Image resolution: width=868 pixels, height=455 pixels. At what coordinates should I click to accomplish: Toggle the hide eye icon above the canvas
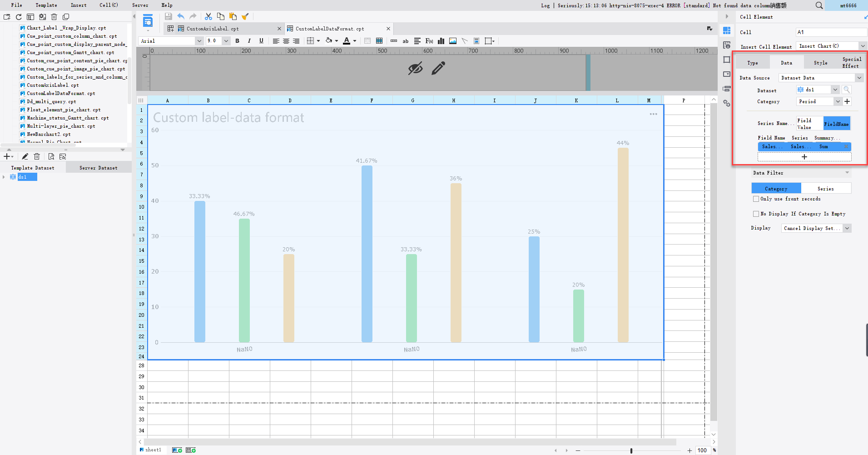[x=415, y=68]
